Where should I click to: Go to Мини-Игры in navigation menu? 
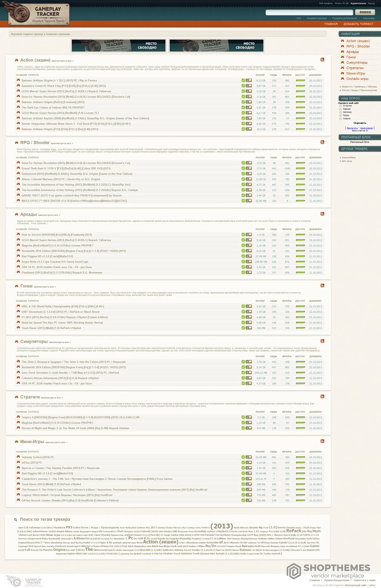tap(356, 73)
